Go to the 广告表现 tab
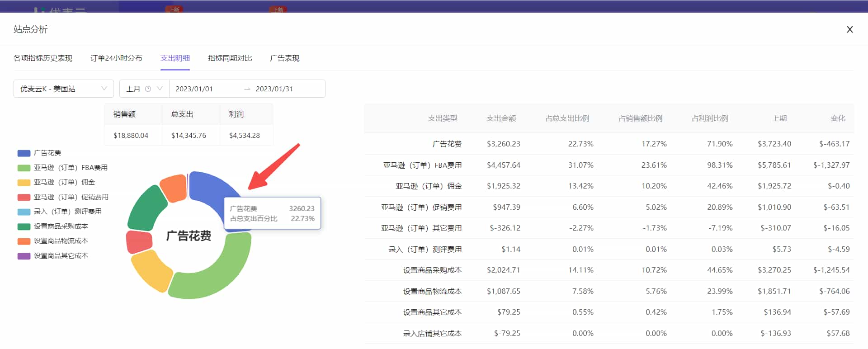This screenshot has width=868, height=349. coord(285,58)
